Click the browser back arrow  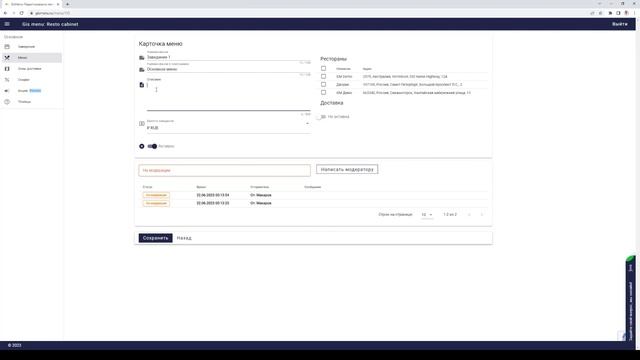pyautogui.click(x=5, y=13)
